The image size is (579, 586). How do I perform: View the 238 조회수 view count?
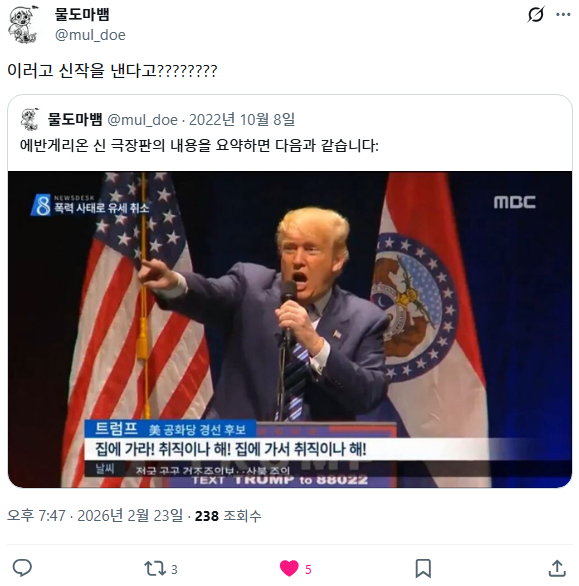(x=228, y=516)
